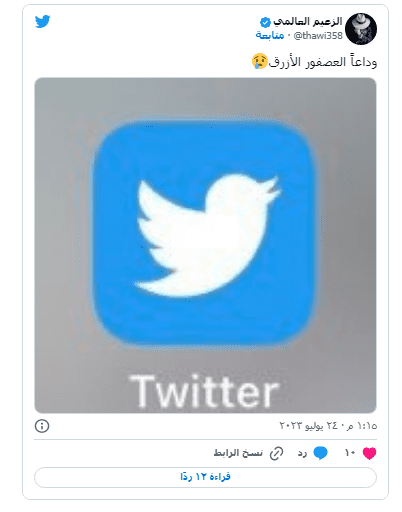Click the @thawi358 handle
Viewport: 402px width, 512px height.
point(318,35)
